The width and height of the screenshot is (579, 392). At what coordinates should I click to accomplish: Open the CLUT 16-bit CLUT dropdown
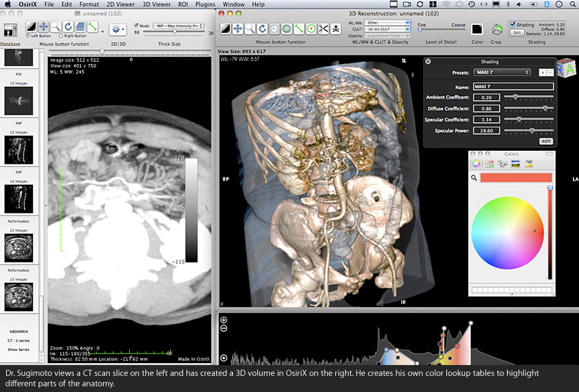(387, 29)
